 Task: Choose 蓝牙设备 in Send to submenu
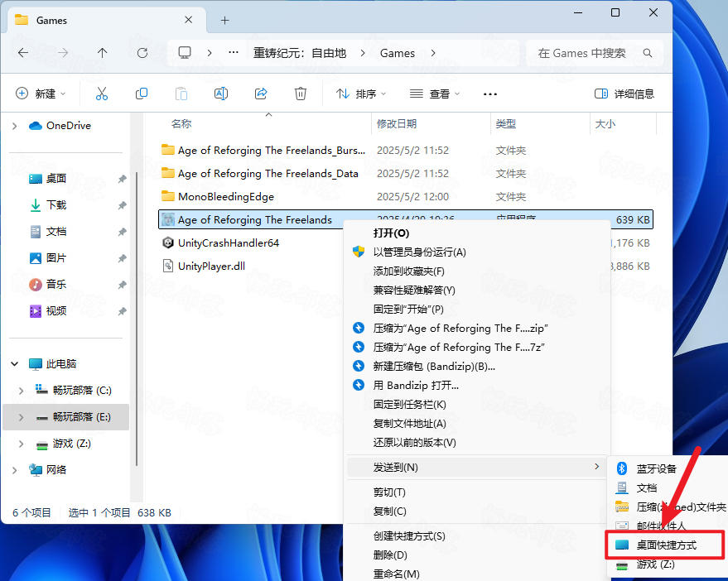coord(669,468)
